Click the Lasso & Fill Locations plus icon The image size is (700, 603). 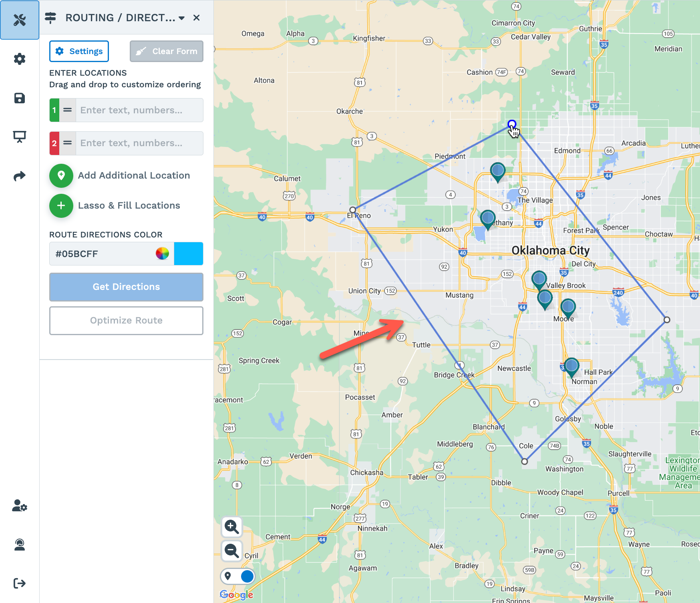(x=61, y=206)
